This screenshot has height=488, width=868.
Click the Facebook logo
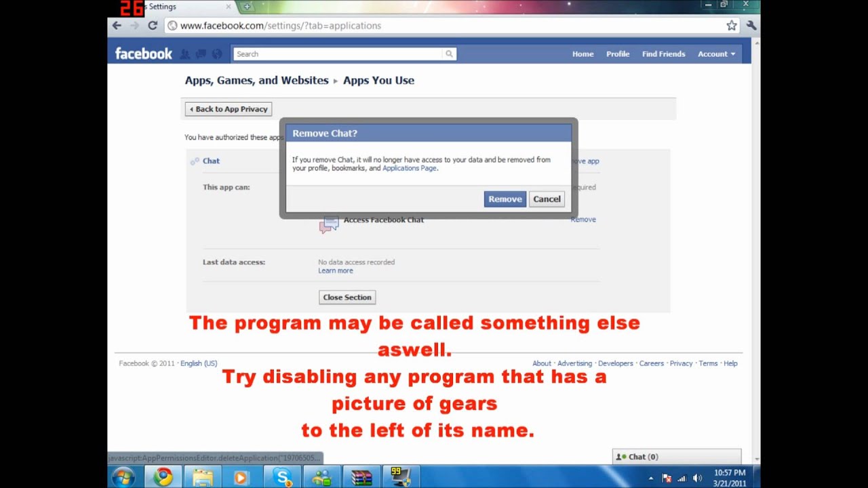(x=144, y=54)
